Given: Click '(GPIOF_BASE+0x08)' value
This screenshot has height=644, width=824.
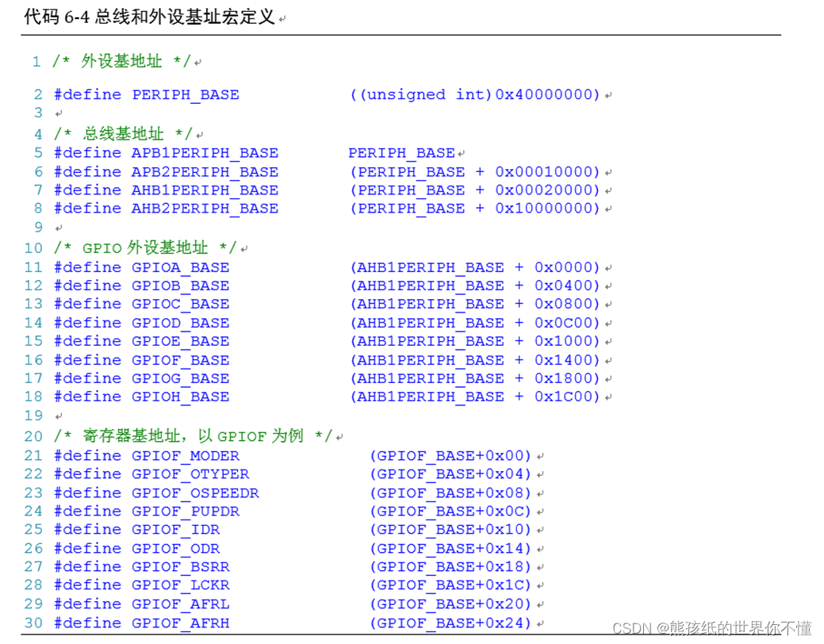Looking at the screenshot, I should click(450, 493).
